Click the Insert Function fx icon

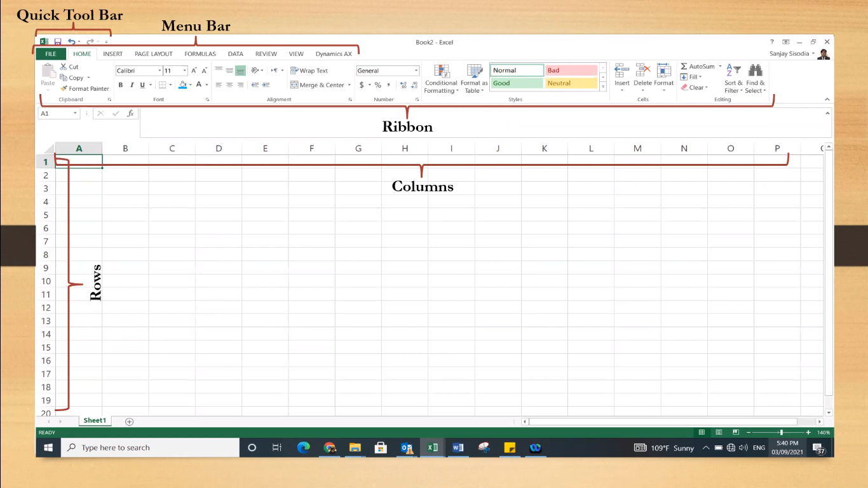pyautogui.click(x=130, y=113)
